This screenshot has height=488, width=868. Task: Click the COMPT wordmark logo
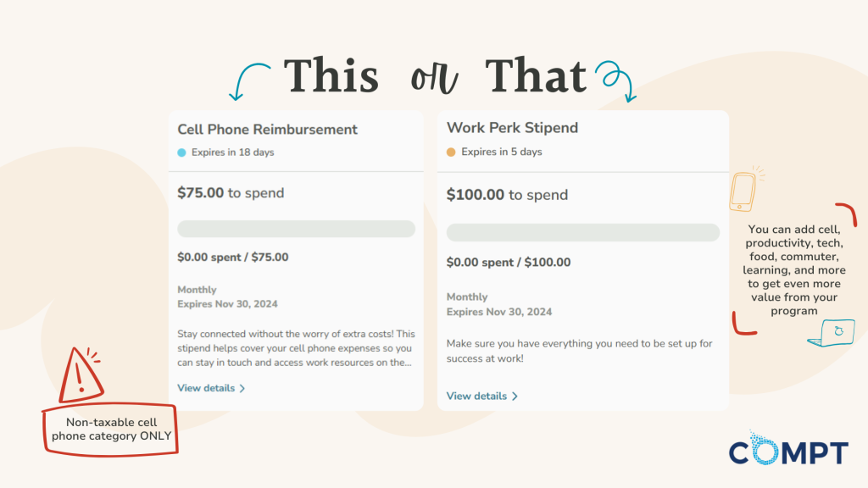pos(788,452)
